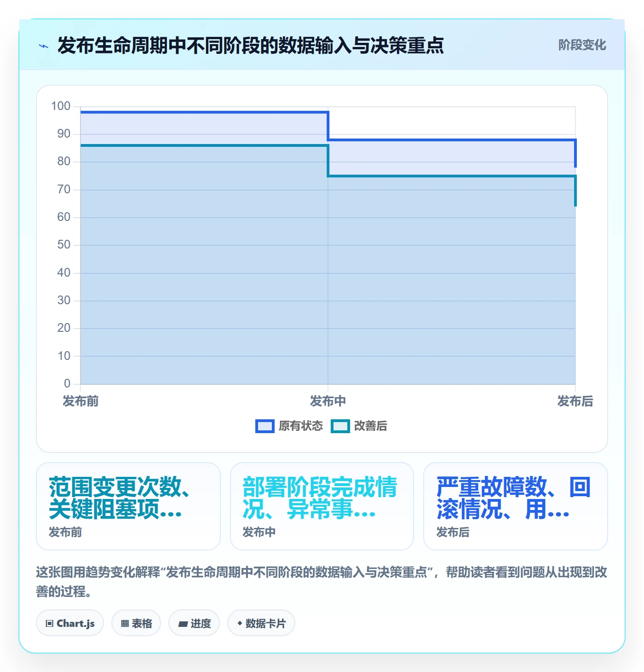Click the 发布前 caption under first card
Viewport: 644px width, 672px height.
coord(65,533)
